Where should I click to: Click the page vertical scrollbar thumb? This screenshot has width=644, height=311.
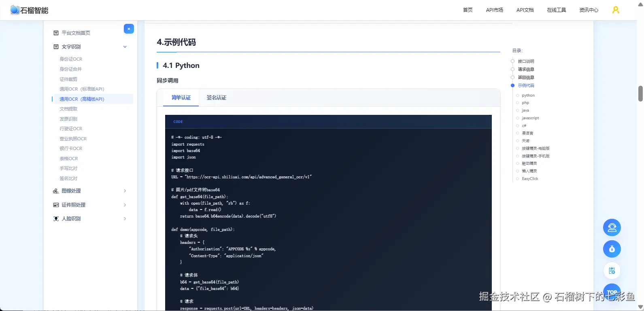coord(640,93)
